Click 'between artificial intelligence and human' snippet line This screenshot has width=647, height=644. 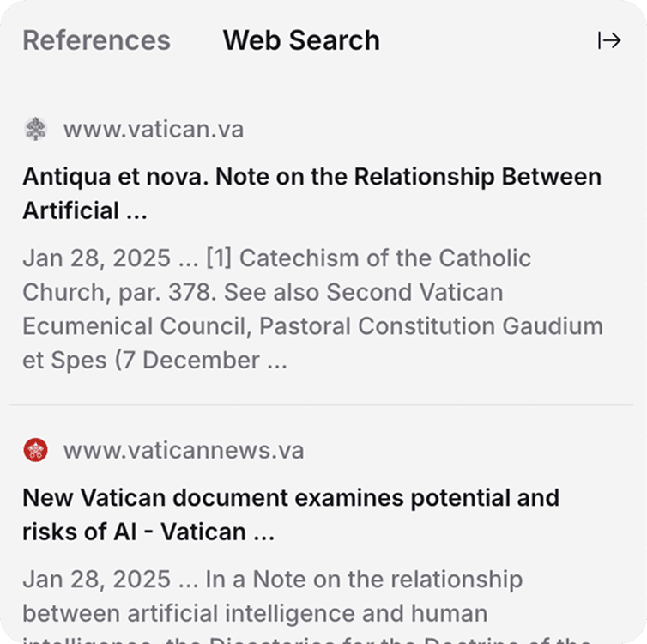pyautogui.click(x=255, y=614)
